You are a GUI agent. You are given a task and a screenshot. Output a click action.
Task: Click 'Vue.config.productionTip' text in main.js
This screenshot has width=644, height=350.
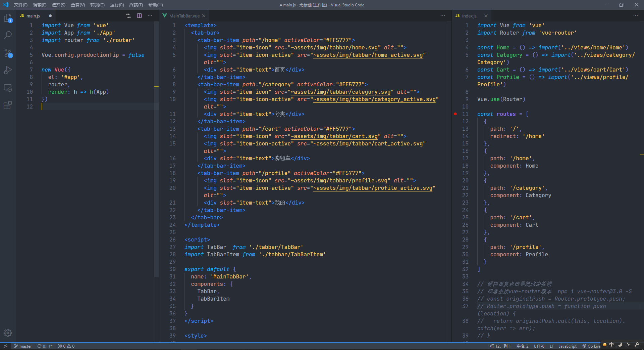point(80,55)
